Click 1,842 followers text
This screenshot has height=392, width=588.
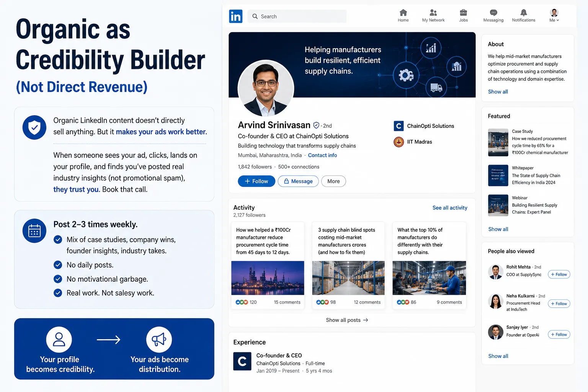click(x=255, y=167)
